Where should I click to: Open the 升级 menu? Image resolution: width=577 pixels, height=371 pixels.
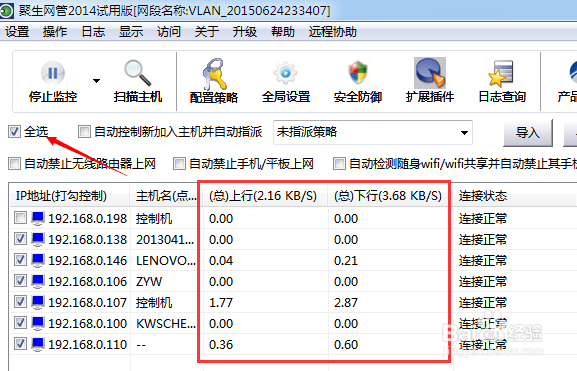245,32
